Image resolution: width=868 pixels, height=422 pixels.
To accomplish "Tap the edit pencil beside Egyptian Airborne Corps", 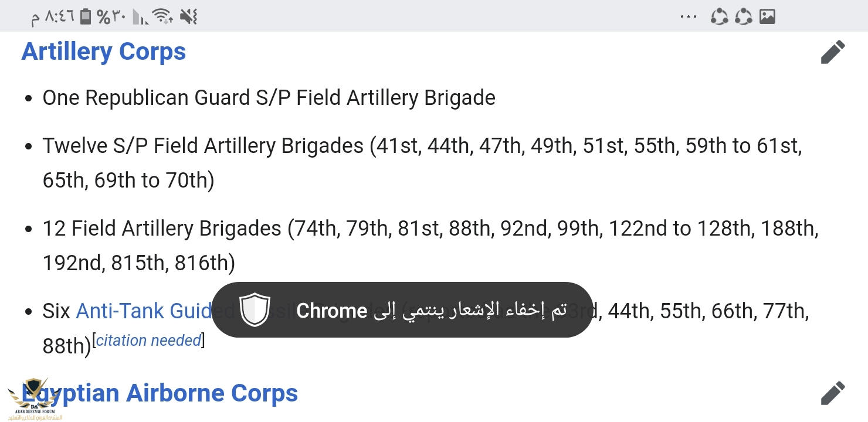I will coord(833,393).
